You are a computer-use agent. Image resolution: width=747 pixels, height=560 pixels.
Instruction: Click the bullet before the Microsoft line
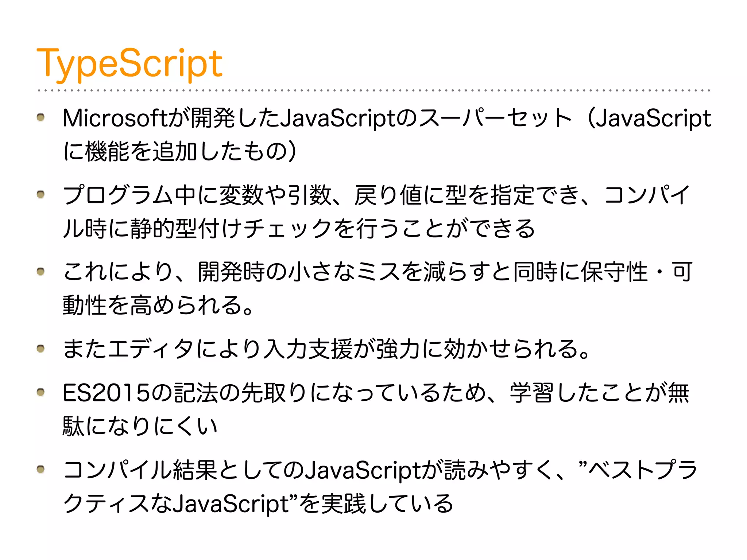coord(40,117)
